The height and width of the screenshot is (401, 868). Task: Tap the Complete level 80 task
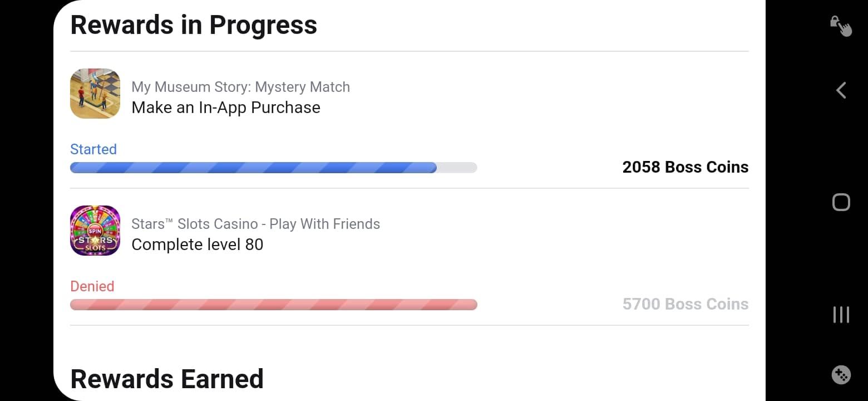tap(198, 244)
